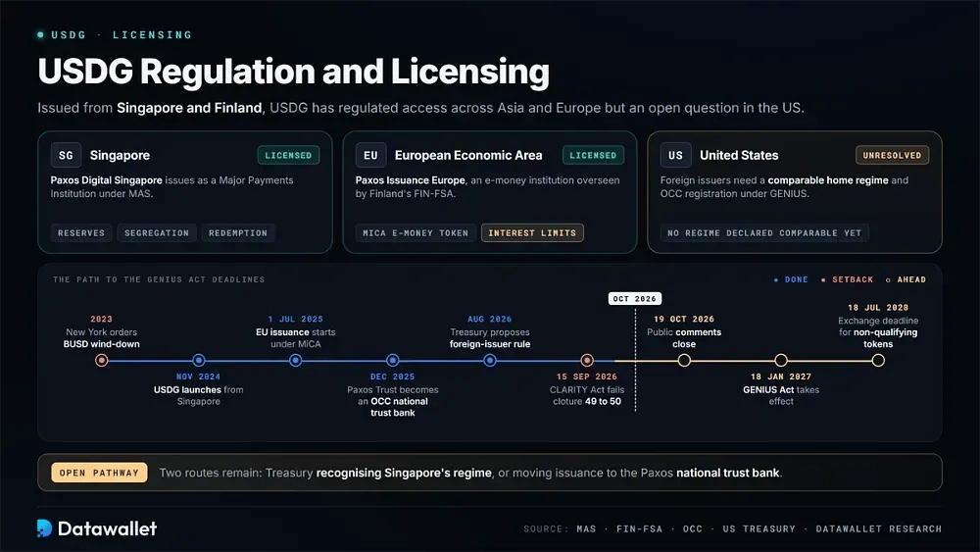This screenshot has height=552, width=980.
Task: Select the European Economic Area LICENSED badge
Action: [x=593, y=155]
